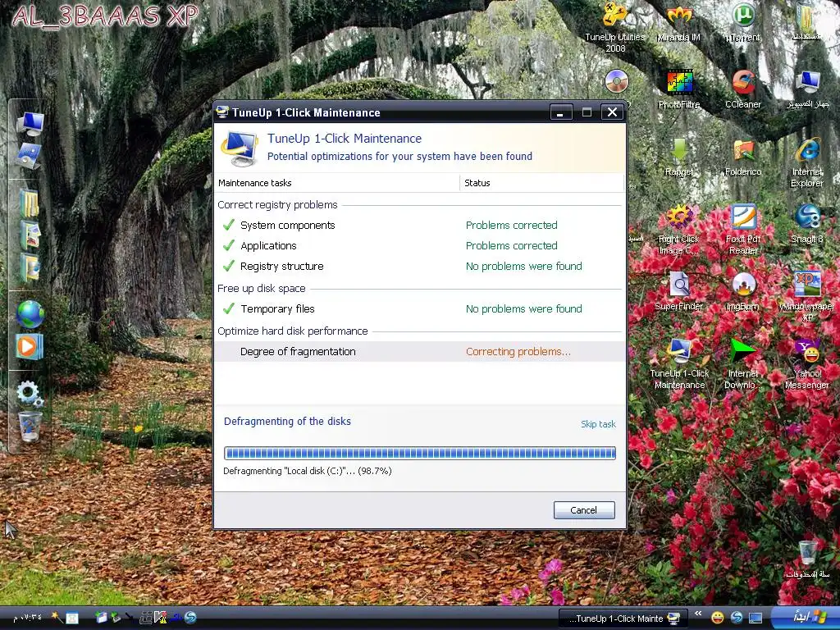Click the 'Correcting problems...' status text

click(518, 351)
